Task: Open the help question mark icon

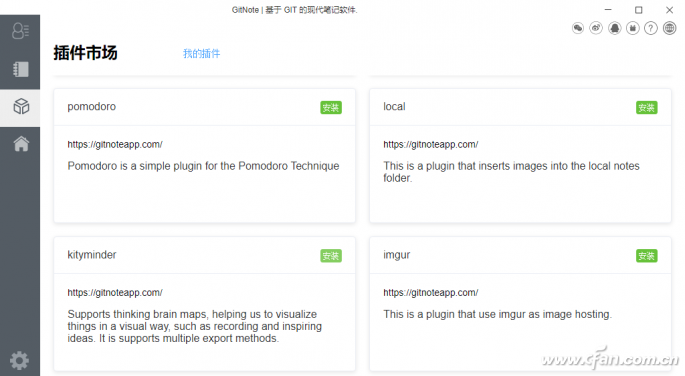Action: (651, 28)
